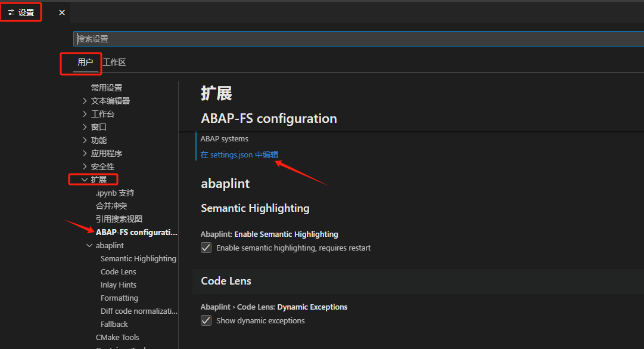Select 合并冲突 in the tree

(111, 206)
